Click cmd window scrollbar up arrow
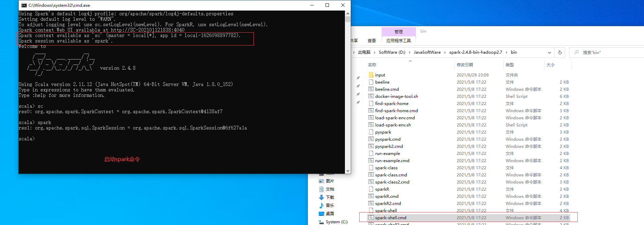Screen dimensions: 644x225 [348, 14]
